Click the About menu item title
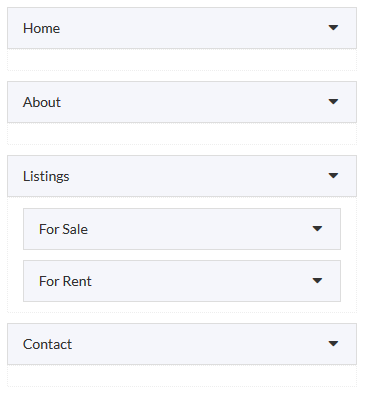 pyautogui.click(x=42, y=102)
